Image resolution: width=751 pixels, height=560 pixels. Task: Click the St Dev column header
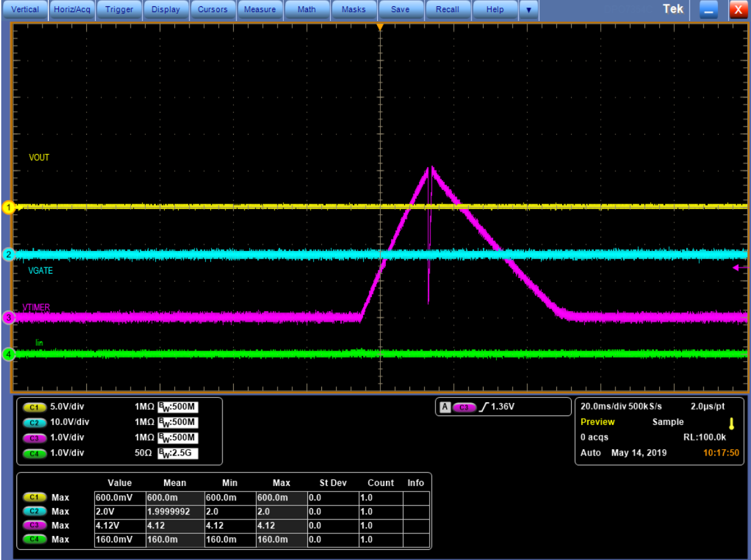tap(333, 483)
